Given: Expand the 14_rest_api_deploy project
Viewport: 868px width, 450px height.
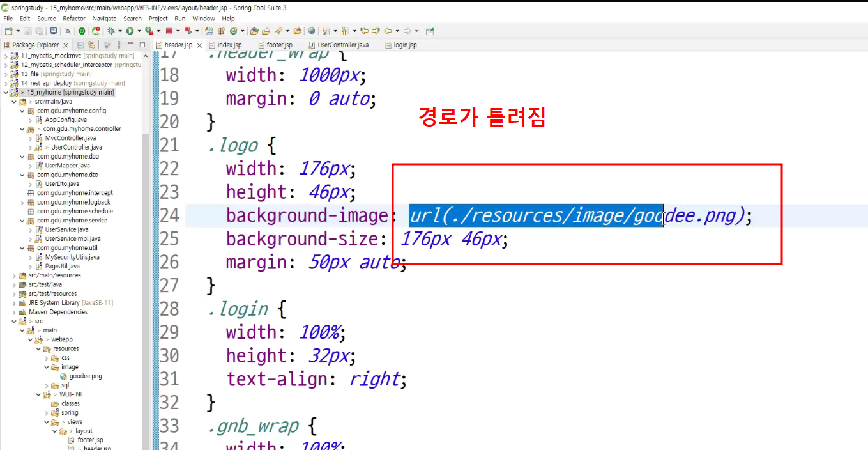Looking at the screenshot, I should click(6, 83).
